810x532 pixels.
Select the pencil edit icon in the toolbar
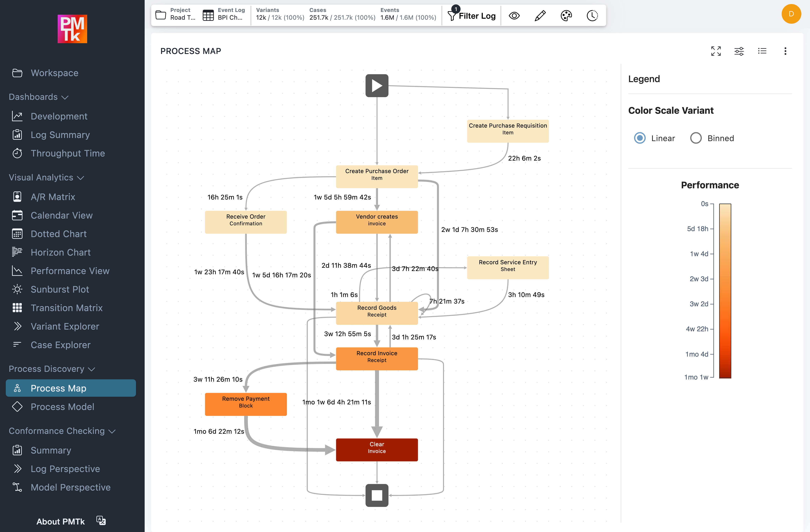540,16
